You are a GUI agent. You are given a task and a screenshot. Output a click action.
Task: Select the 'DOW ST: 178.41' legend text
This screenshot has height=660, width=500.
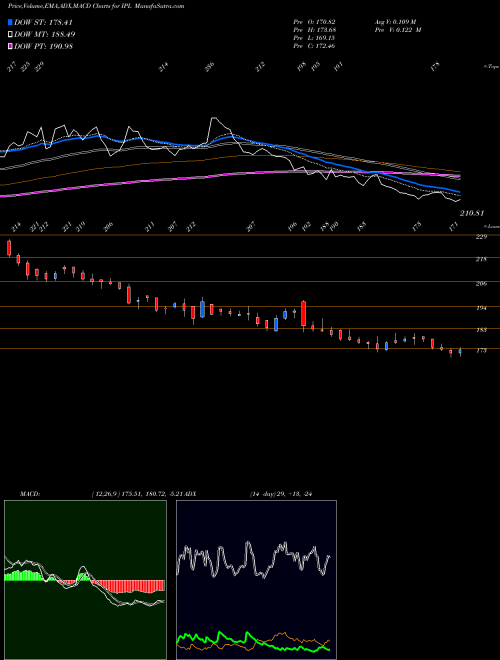click(43, 22)
